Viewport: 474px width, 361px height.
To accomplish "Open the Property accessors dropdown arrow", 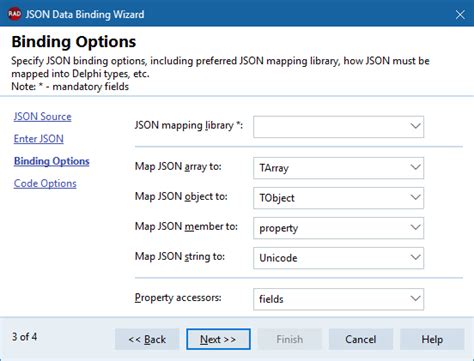I will (x=415, y=299).
